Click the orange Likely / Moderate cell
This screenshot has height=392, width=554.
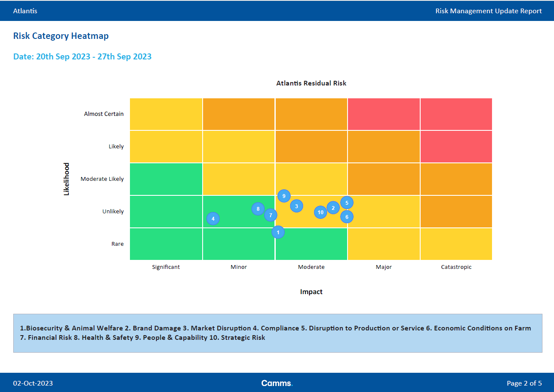pyautogui.click(x=311, y=147)
